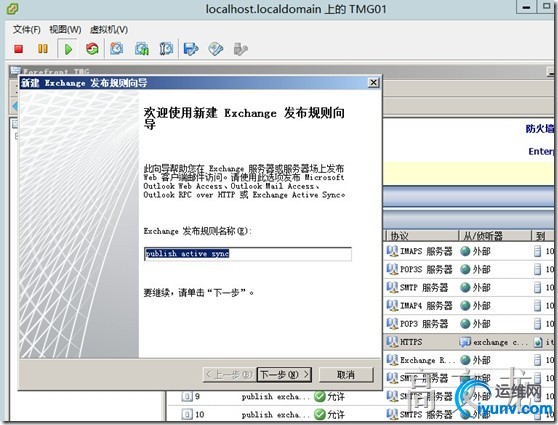The image size is (558, 425).
Task: Click the CD/DVD drive icon
Action: (x=216, y=49)
